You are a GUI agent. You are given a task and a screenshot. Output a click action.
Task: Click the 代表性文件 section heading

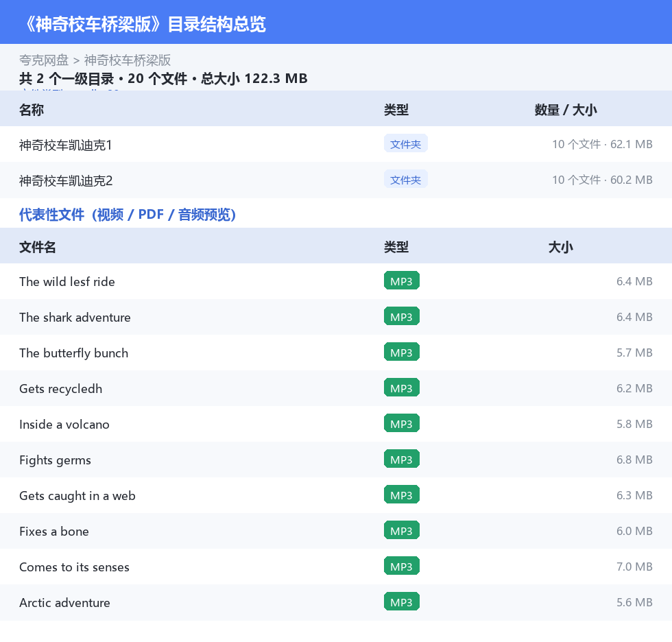(x=128, y=214)
